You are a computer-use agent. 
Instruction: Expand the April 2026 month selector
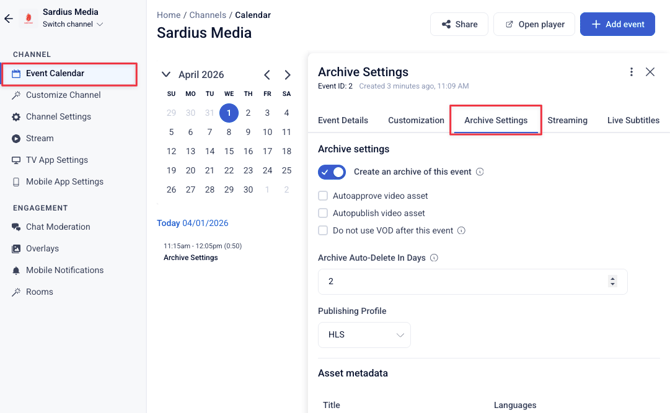pyautogui.click(x=166, y=75)
